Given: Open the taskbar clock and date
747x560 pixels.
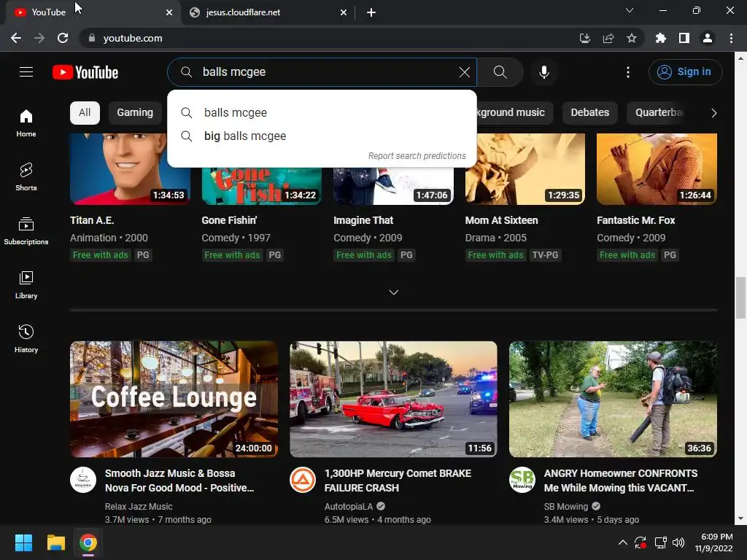Looking at the screenshot, I should pos(713,542).
